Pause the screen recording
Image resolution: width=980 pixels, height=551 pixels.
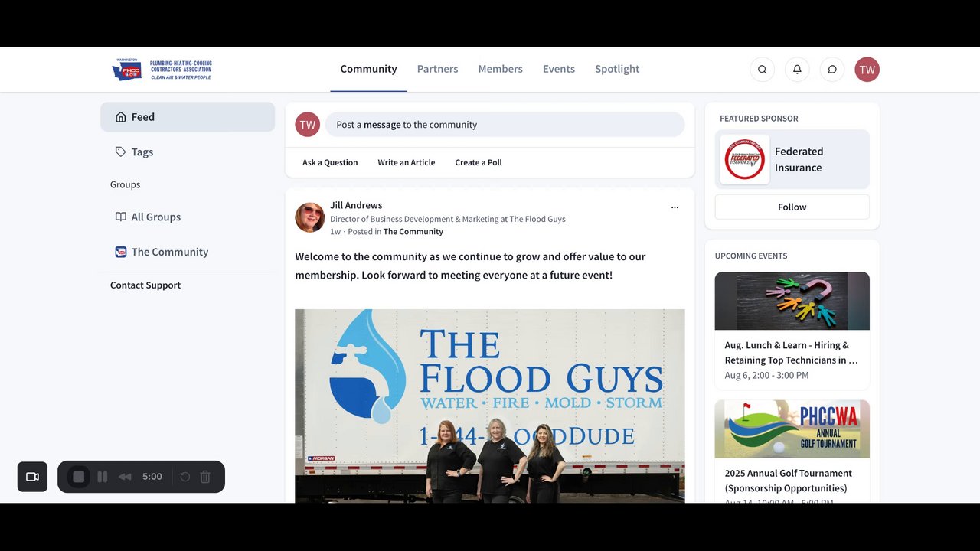pyautogui.click(x=103, y=477)
